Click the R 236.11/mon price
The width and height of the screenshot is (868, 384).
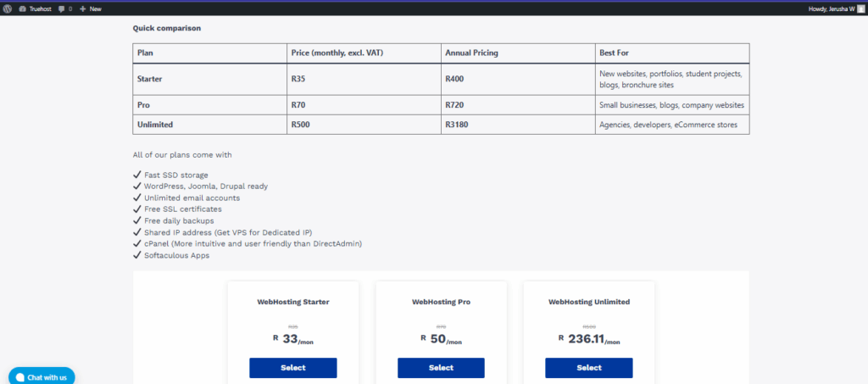[589, 339]
